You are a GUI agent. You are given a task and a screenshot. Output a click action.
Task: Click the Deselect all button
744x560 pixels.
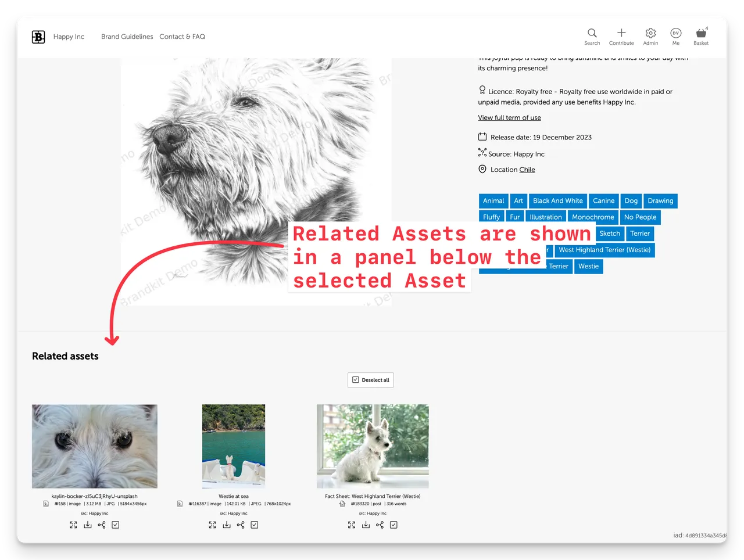(371, 380)
